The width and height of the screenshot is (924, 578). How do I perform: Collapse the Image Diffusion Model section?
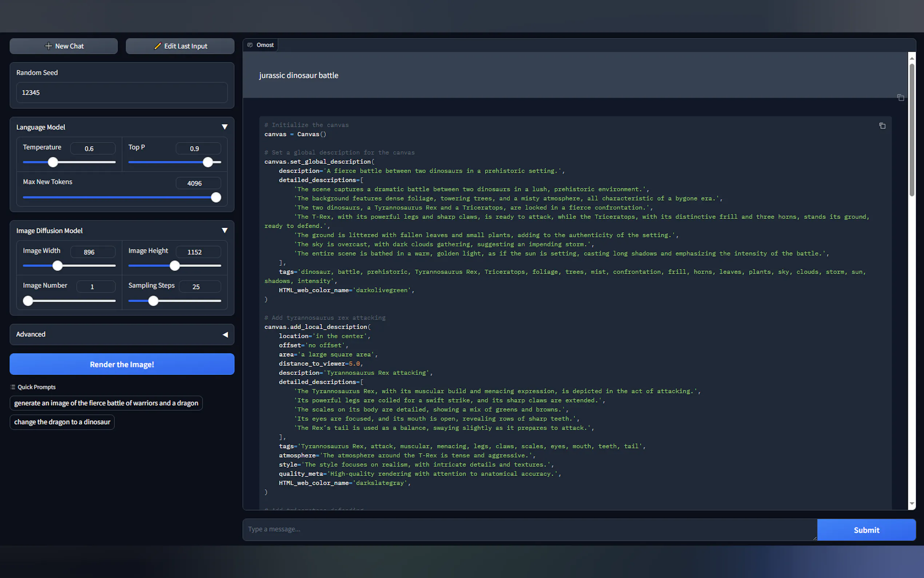(x=224, y=230)
